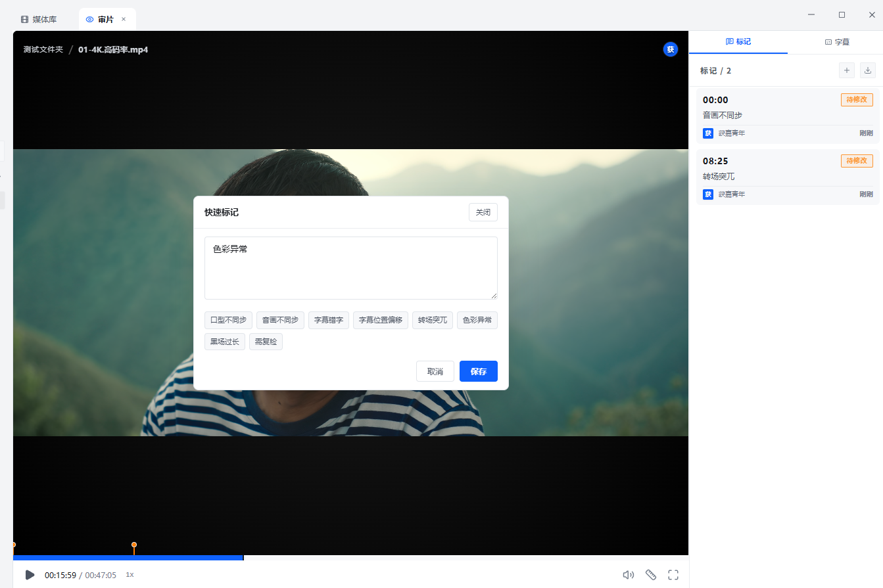Insert the 口型不同步 quick tag
The image size is (883, 588).
click(x=228, y=320)
